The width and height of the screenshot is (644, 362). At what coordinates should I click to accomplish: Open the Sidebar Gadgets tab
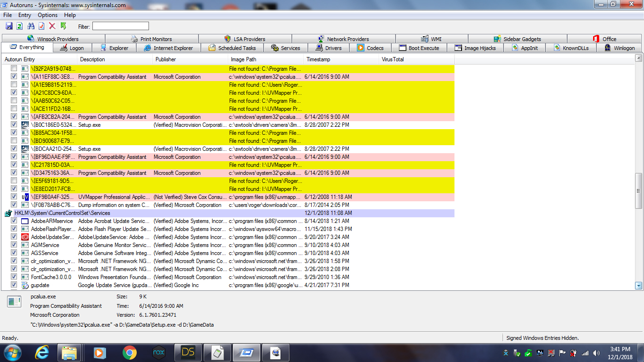point(517,39)
